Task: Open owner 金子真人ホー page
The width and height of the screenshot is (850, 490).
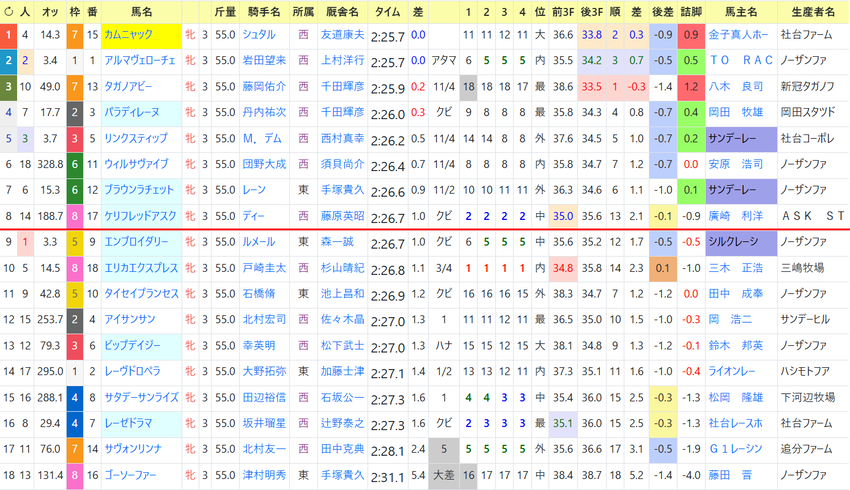Action: click(x=738, y=35)
